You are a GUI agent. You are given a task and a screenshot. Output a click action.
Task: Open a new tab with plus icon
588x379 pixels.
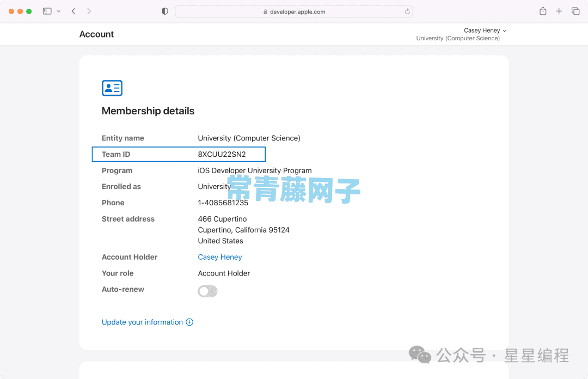click(559, 11)
